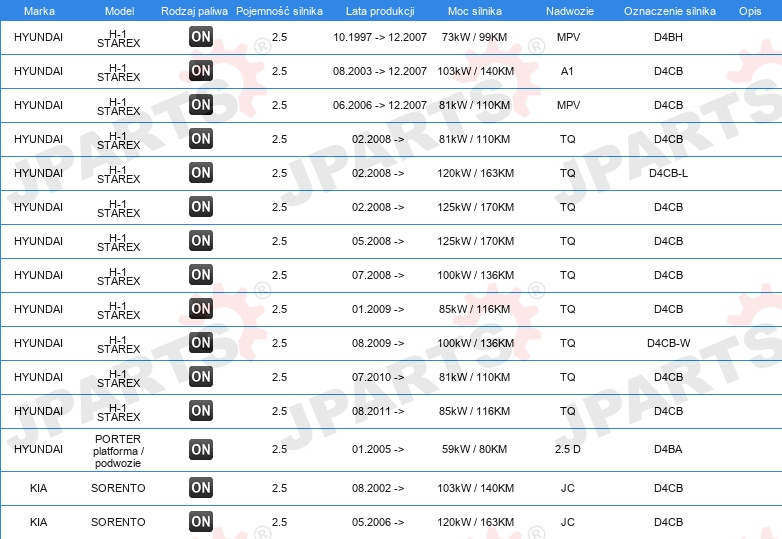Click the Rodzaj paliwa column header
Image resolution: width=782 pixels, height=539 pixels.
[194, 11]
